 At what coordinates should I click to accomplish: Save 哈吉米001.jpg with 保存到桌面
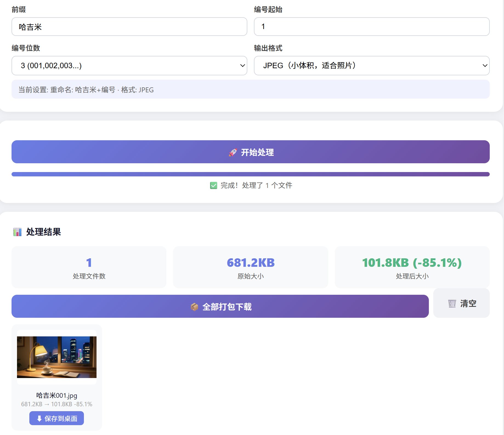pyautogui.click(x=56, y=418)
